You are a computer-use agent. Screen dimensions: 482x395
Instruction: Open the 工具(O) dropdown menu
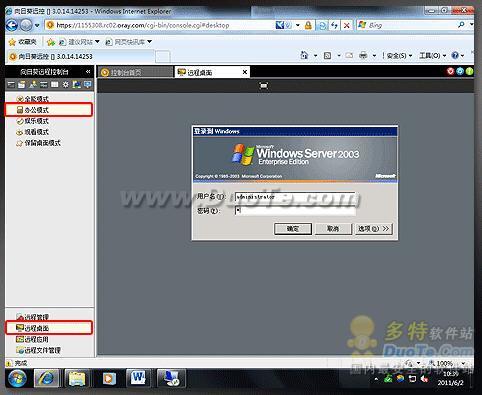(x=432, y=56)
